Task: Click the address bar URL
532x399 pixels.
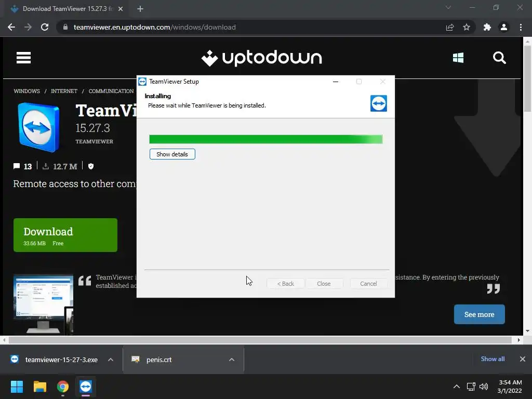Action: 155,27
